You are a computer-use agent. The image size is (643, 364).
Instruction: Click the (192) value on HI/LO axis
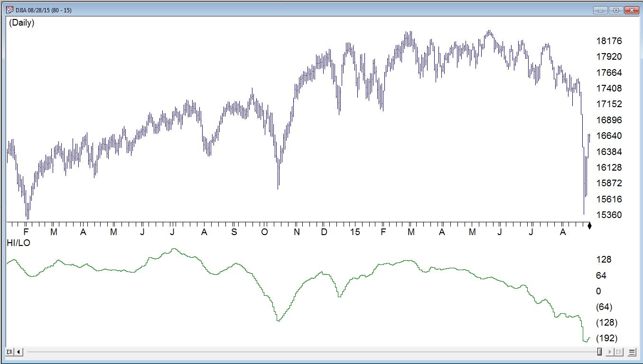607,338
